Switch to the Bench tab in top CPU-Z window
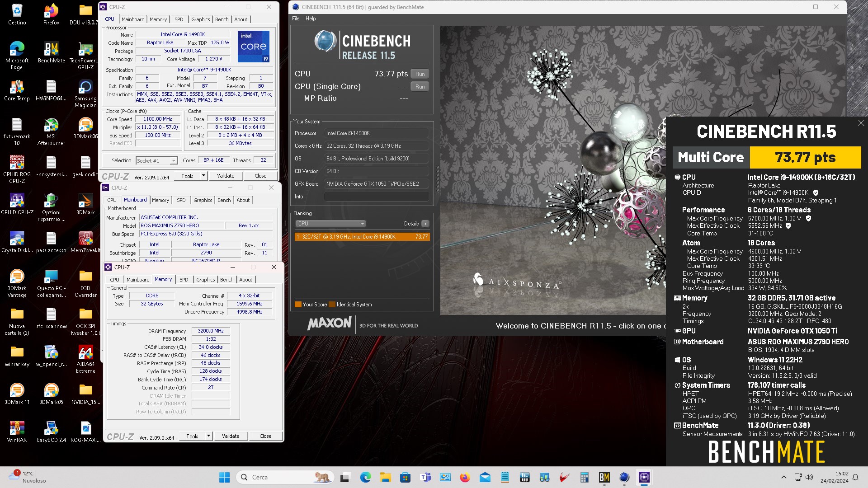Image resolution: width=868 pixels, height=488 pixels. coord(222,19)
